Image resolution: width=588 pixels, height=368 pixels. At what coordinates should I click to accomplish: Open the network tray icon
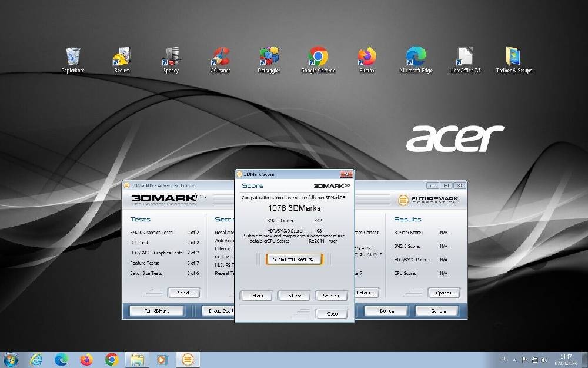click(x=534, y=360)
